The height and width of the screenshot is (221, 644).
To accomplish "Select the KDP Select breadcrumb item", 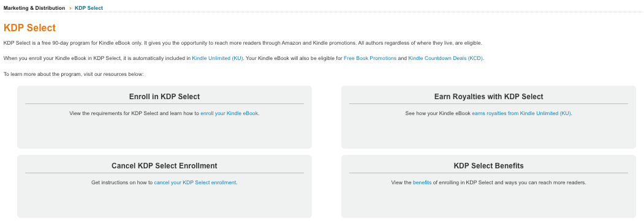I will pyautogui.click(x=89, y=8).
